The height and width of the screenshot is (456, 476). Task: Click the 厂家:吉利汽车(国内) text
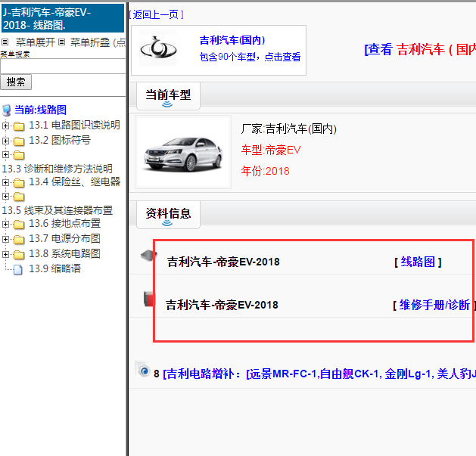[288, 129]
